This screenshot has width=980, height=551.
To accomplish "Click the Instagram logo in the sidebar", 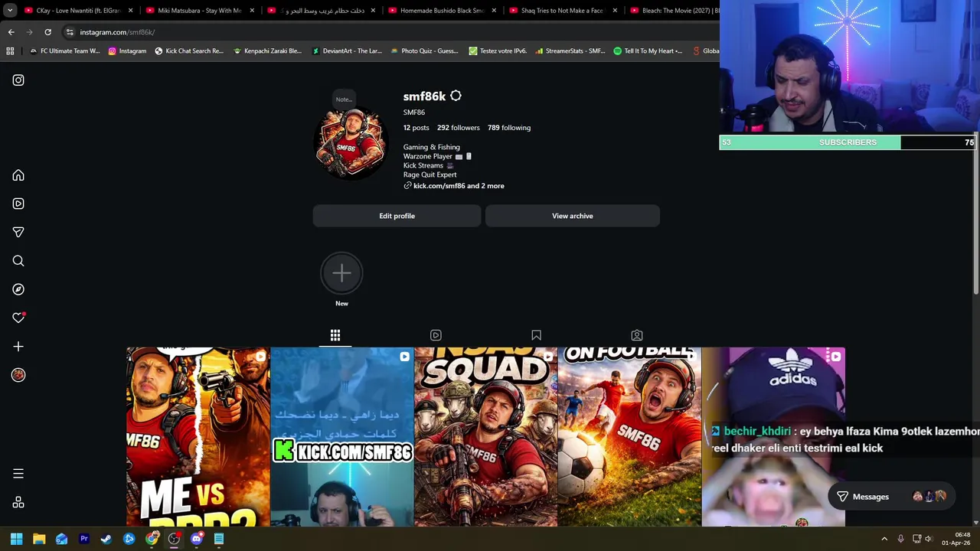I will [x=18, y=80].
